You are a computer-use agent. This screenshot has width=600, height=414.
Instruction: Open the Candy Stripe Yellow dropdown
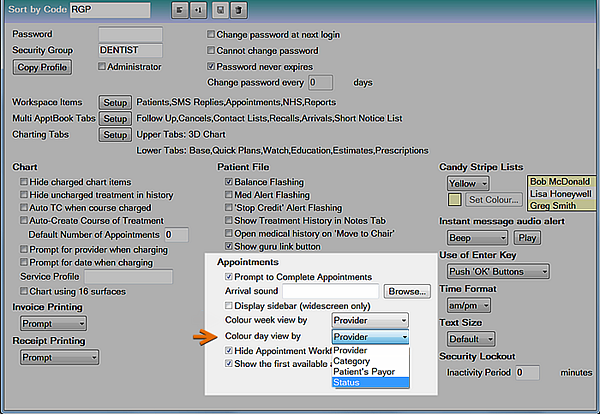click(x=468, y=184)
